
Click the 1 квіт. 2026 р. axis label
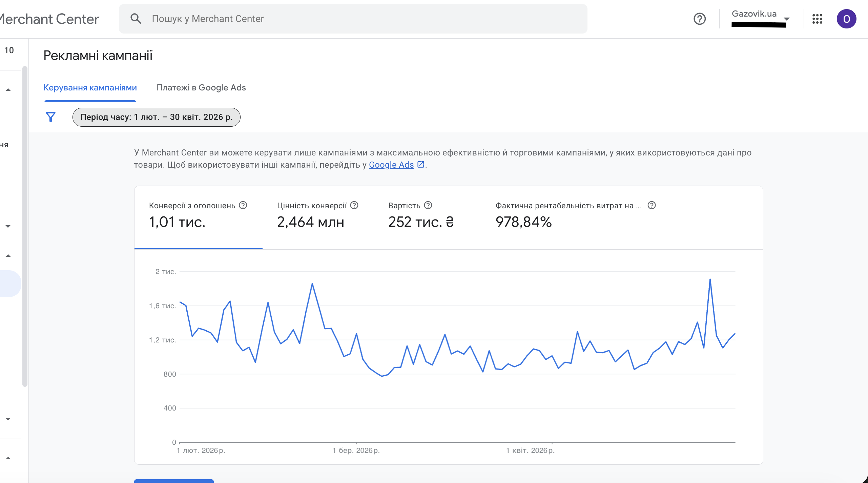(x=530, y=450)
